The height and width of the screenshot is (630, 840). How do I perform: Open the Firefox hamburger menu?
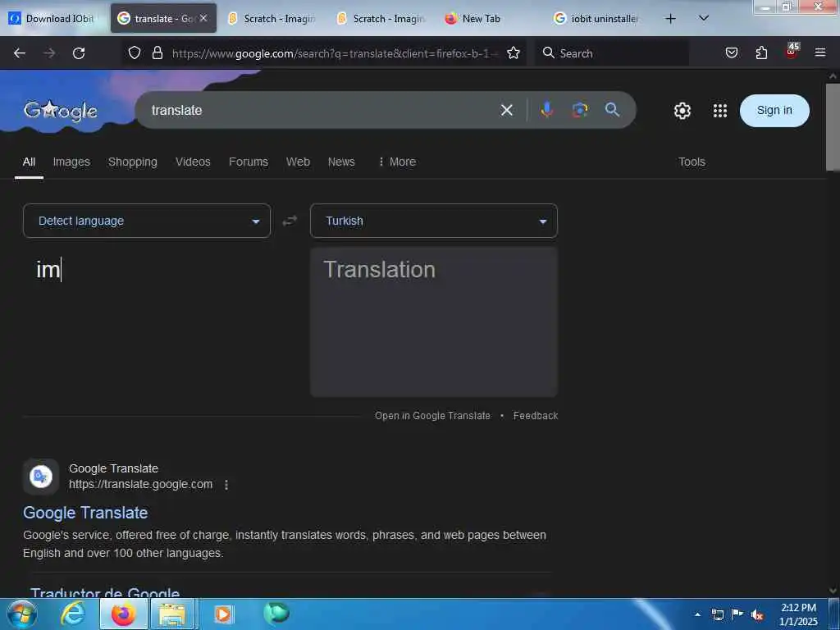point(820,52)
